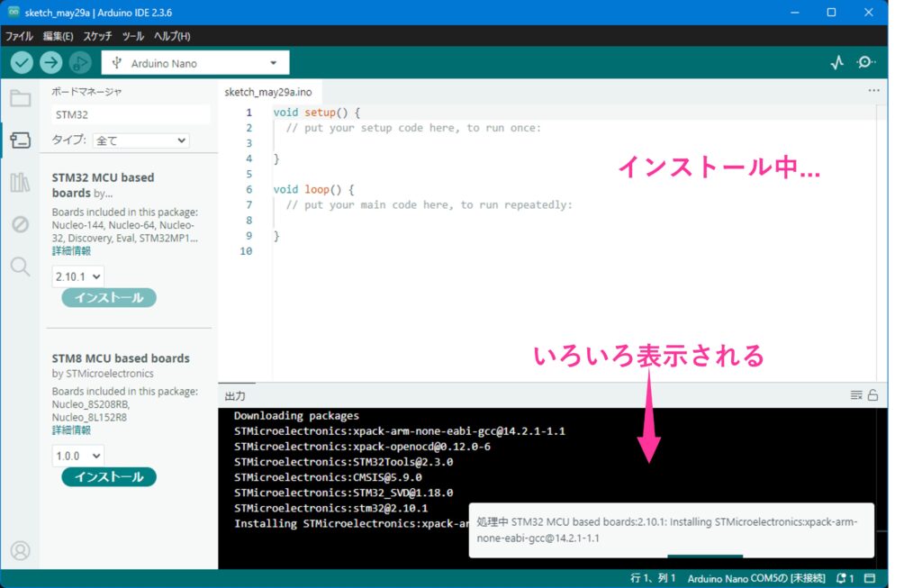This screenshot has width=922, height=588.
Task: Click the by STMicroelectronics author text
Action: tap(103, 374)
